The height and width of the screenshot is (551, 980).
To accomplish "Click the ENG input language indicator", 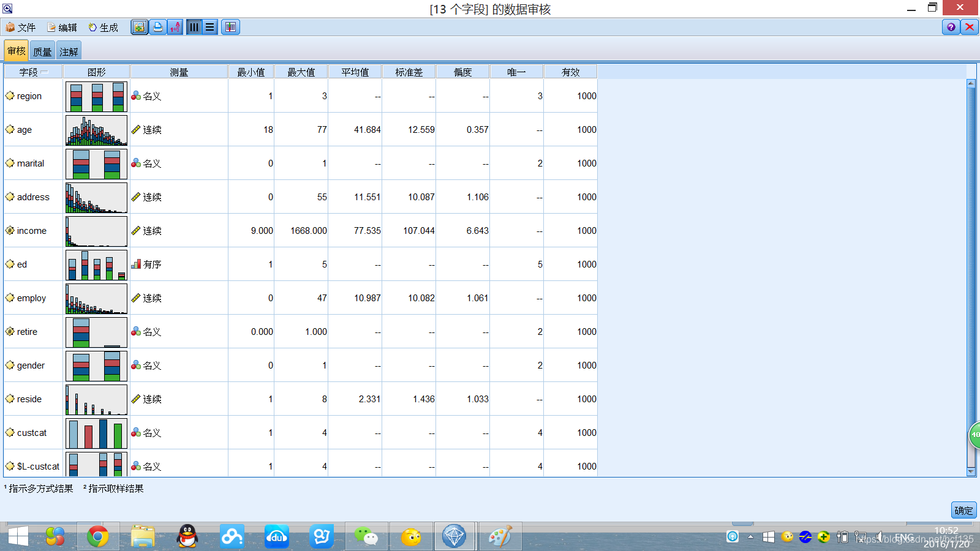I will point(904,537).
